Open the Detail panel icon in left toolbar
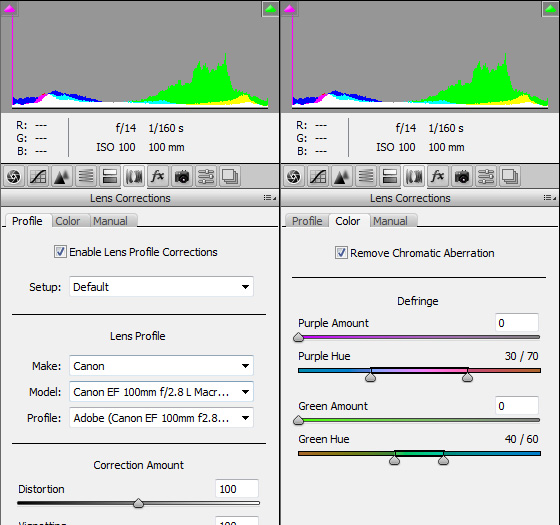The height and width of the screenshot is (525, 560). [x=62, y=176]
